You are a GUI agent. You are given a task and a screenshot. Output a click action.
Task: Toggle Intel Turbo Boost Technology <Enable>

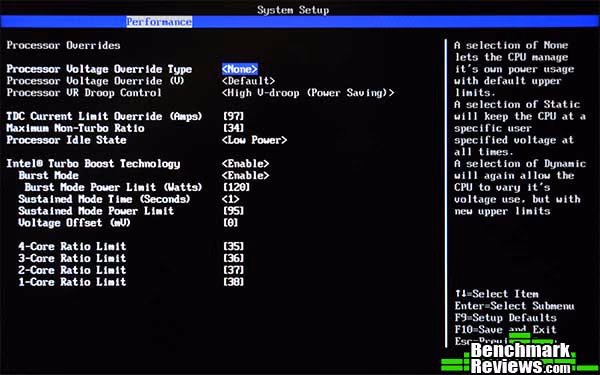[x=245, y=164]
